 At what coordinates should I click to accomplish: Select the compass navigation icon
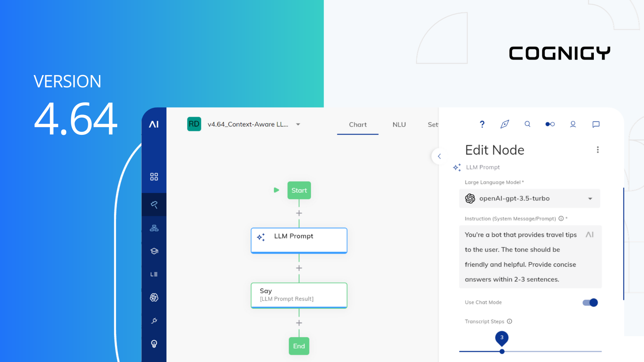click(504, 124)
